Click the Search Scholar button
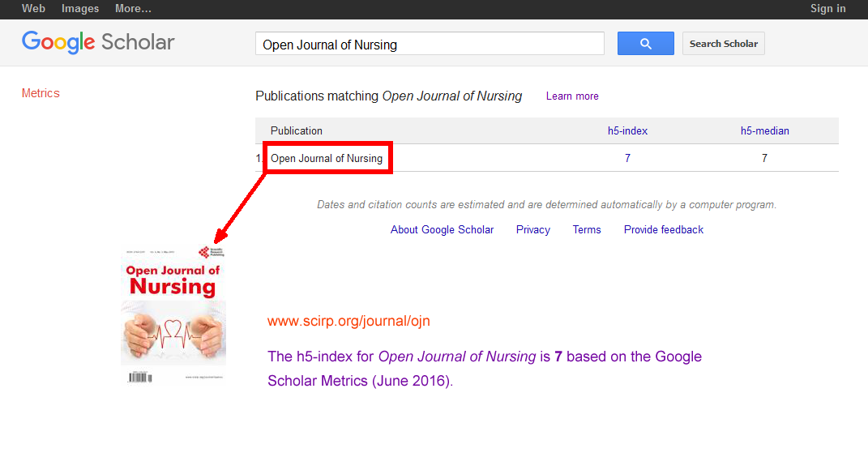The image size is (868, 474). (724, 44)
